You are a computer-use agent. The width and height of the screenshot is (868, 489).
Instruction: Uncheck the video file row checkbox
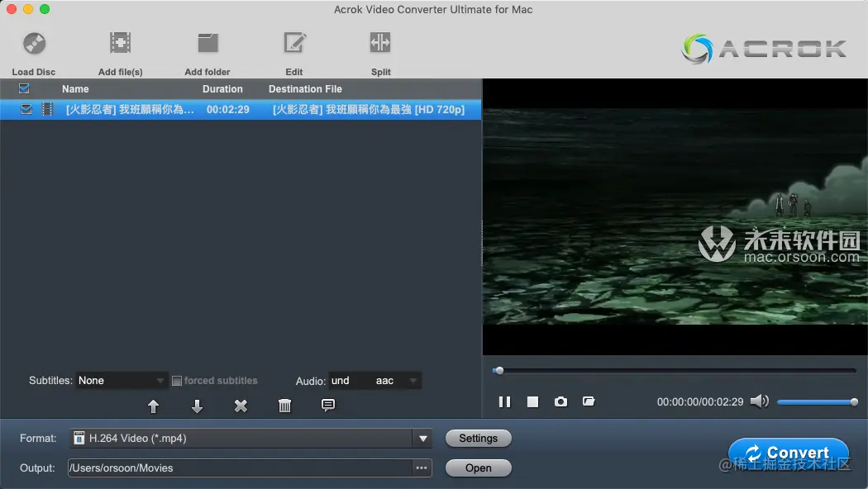pos(26,110)
